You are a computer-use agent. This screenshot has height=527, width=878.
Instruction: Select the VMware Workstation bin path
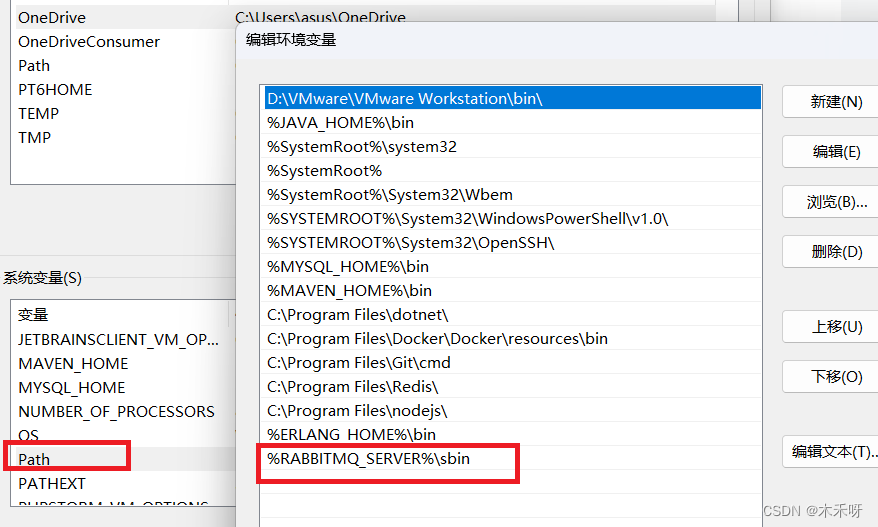(404, 98)
